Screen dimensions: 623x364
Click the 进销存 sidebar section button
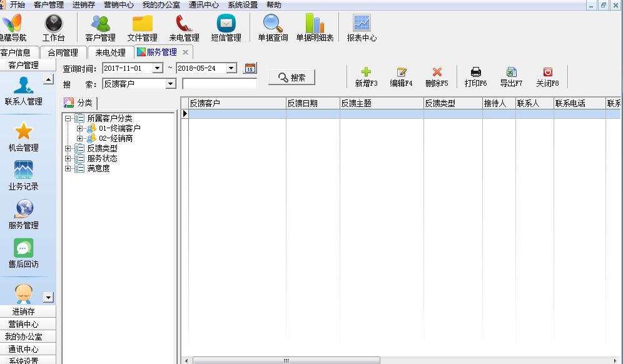tap(24, 311)
